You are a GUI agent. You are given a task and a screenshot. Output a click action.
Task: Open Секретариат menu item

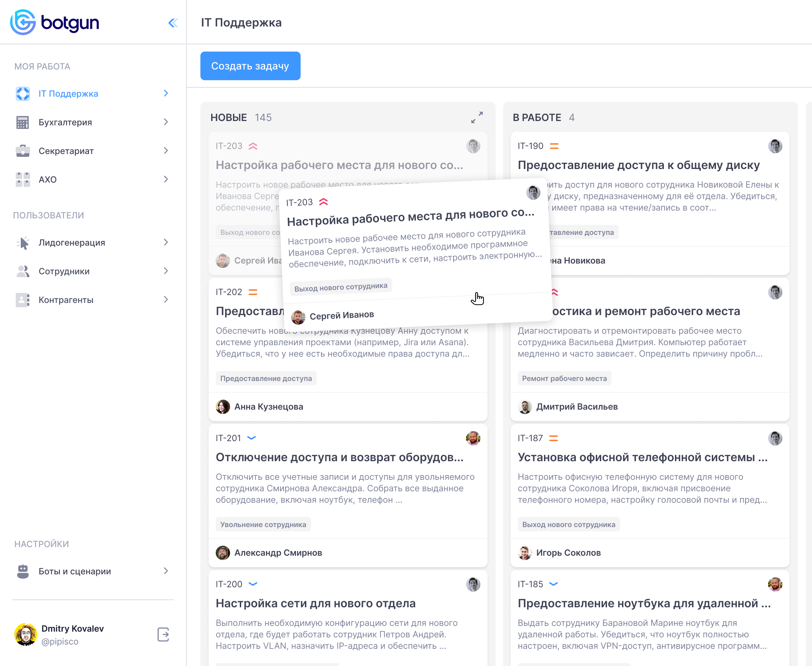pyautogui.click(x=93, y=151)
